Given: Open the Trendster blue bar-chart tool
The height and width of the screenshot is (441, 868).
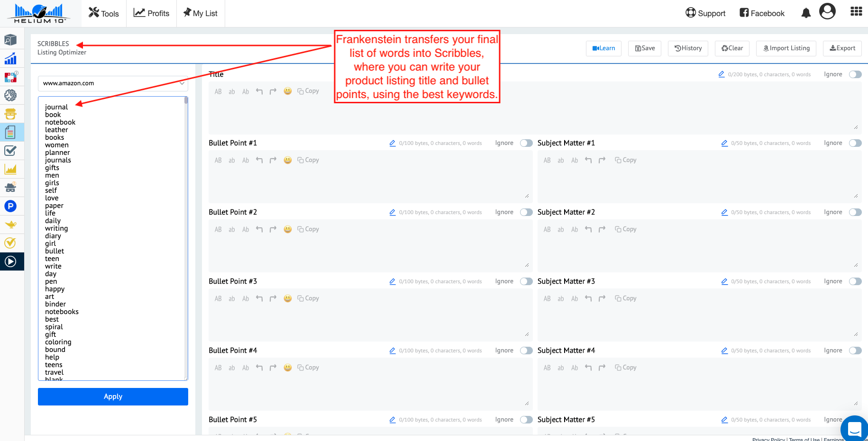Looking at the screenshot, I should point(10,59).
